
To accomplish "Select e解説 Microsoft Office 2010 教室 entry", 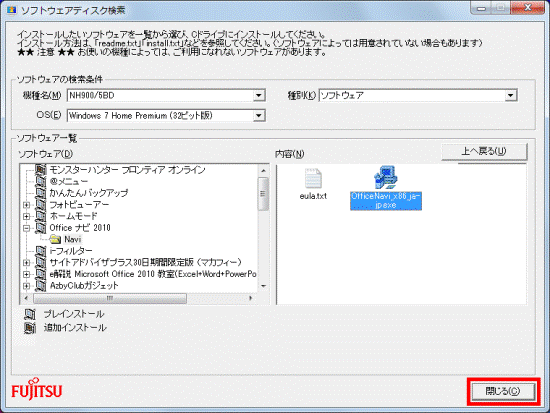I will point(153,274).
